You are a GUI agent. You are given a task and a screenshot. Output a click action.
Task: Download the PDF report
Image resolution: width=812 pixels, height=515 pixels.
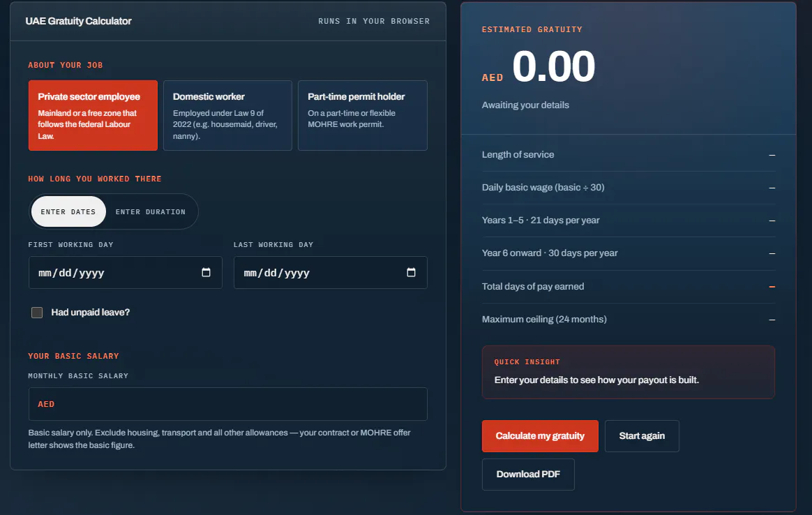(x=528, y=475)
